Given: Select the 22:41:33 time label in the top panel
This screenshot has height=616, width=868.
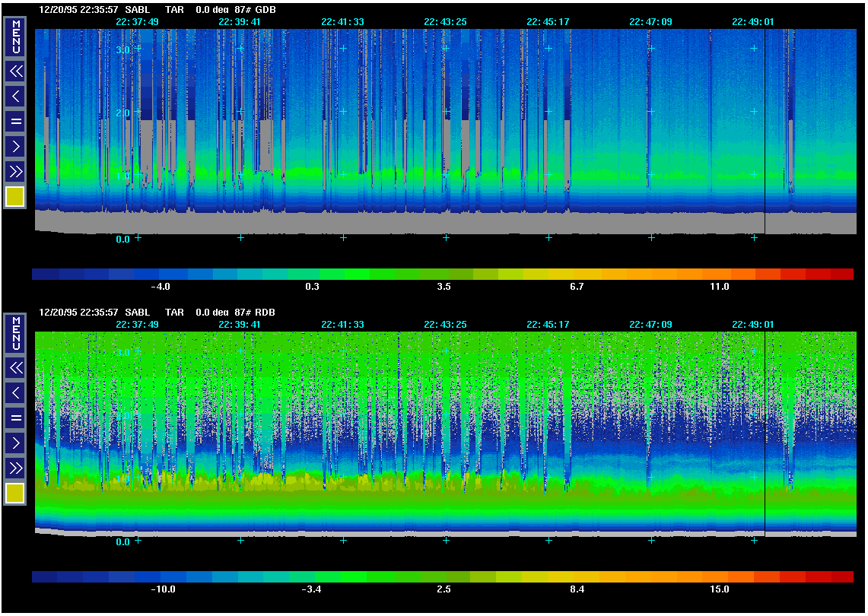Looking at the screenshot, I should pyautogui.click(x=342, y=22).
